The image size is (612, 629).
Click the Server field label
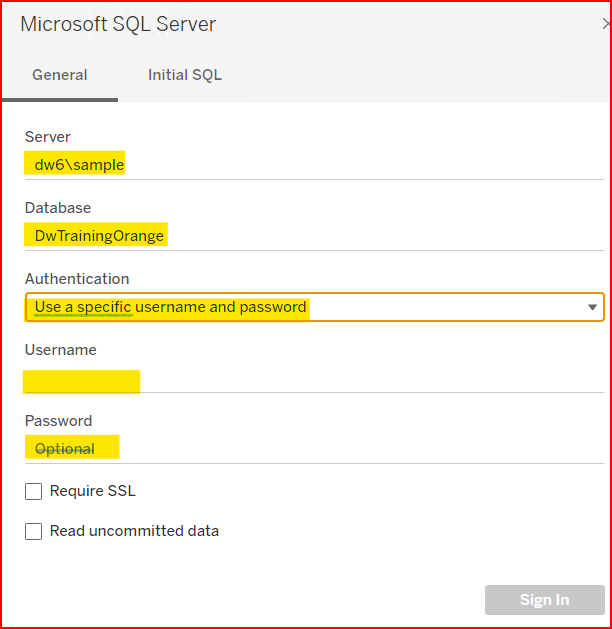pyautogui.click(x=48, y=137)
